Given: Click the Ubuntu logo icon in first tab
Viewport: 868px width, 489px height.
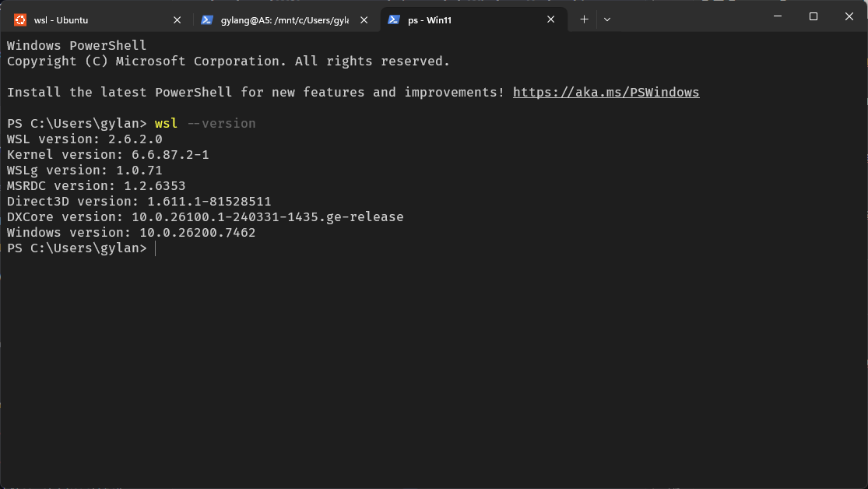Looking at the screenshot, I should pyautogui.click(x=19, y=20).
